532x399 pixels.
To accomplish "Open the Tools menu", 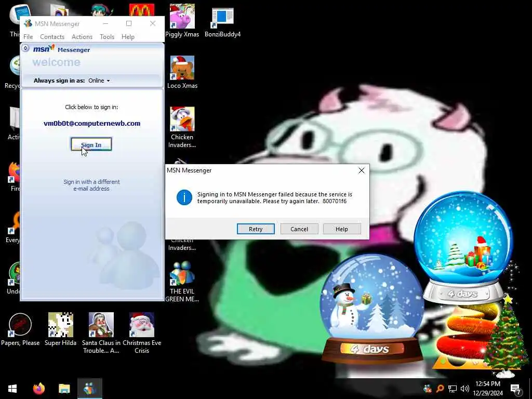I will point(107,37).
